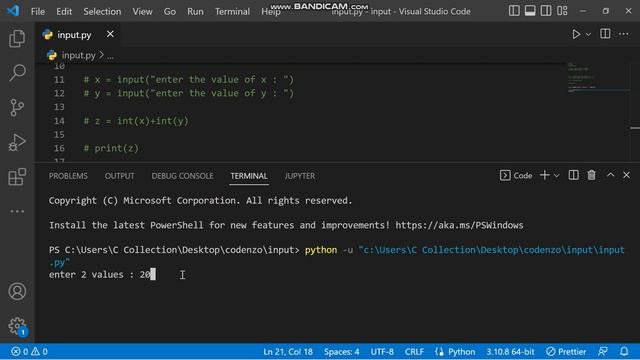Switch to the JUPYTER panel tab

[x=300, y=176]
